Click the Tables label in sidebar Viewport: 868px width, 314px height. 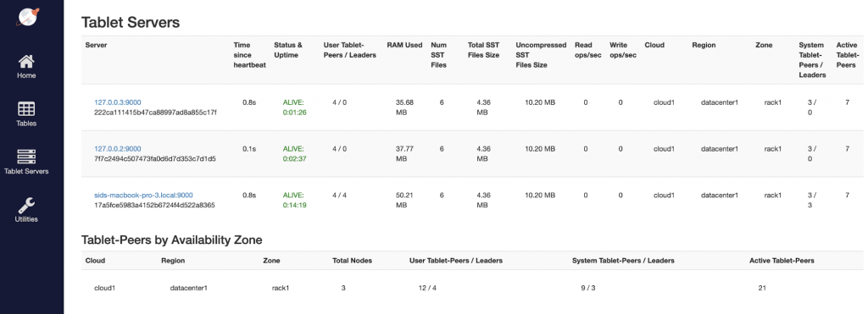coord(26,124)
